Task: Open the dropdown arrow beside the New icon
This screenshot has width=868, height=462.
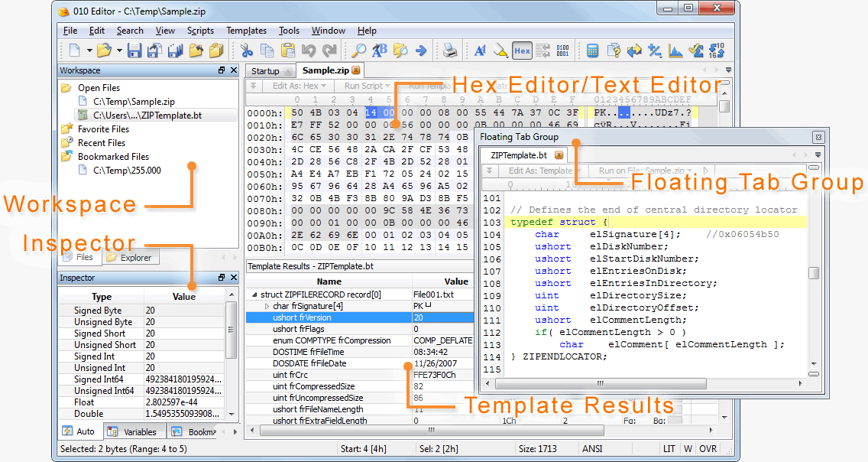Action: (89, 51)
